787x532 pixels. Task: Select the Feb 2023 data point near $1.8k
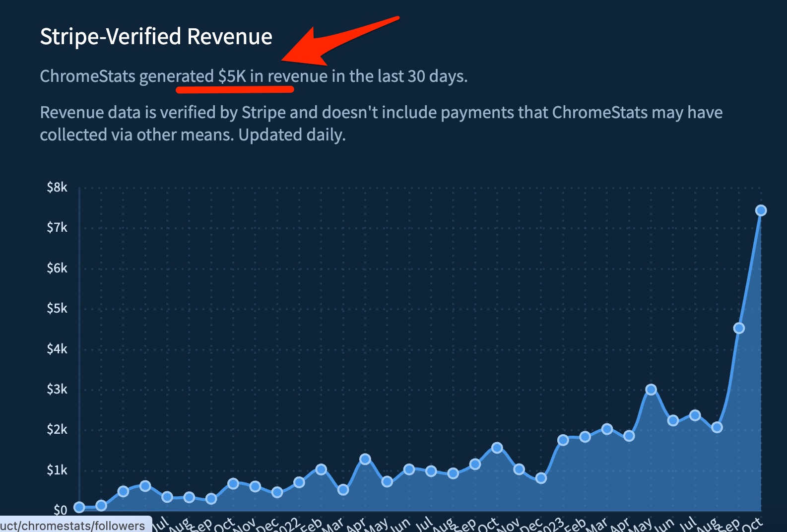(585, 437)
